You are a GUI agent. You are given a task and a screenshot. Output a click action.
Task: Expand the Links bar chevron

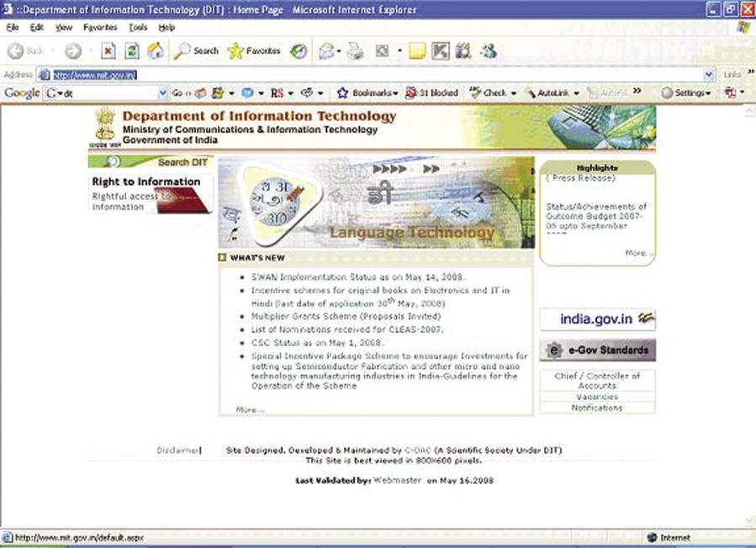751,71
